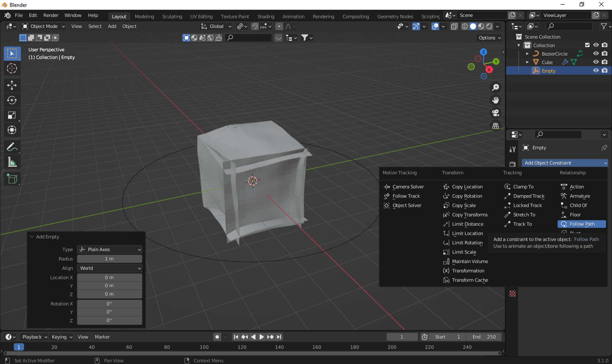Viewport: 612px width, 364px height.
Task: Toggle auto keying record button
Action: click(x=217, y=337)
